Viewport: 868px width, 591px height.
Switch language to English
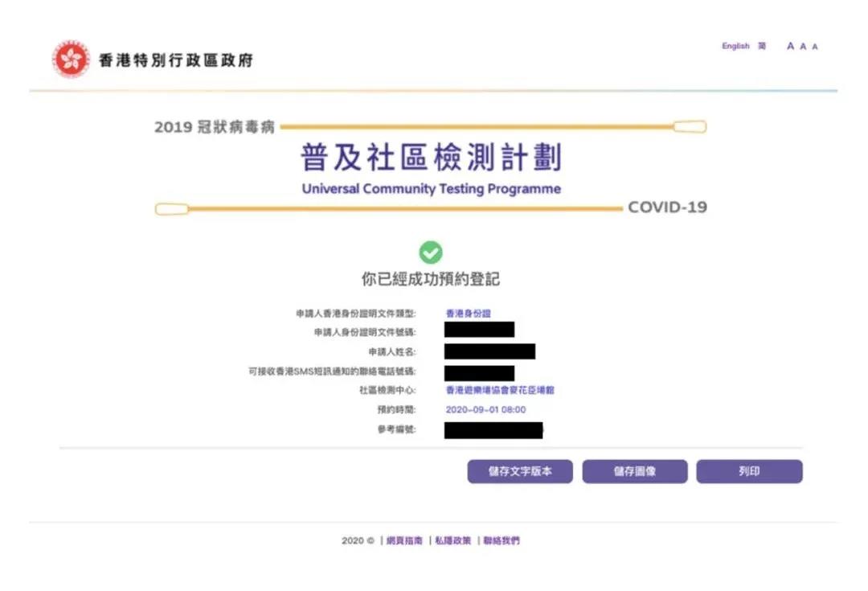[735, 47]
